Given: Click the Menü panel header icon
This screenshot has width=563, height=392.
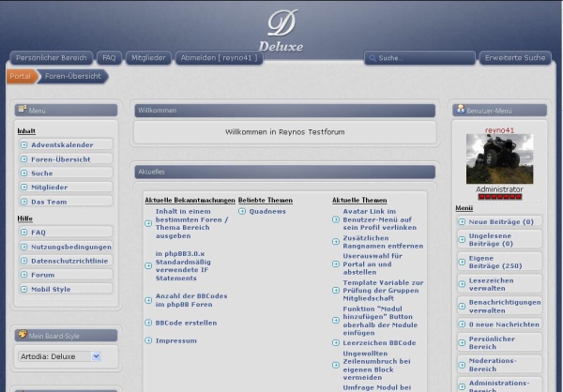Looking at the screenshot, I should coord(22,110).
